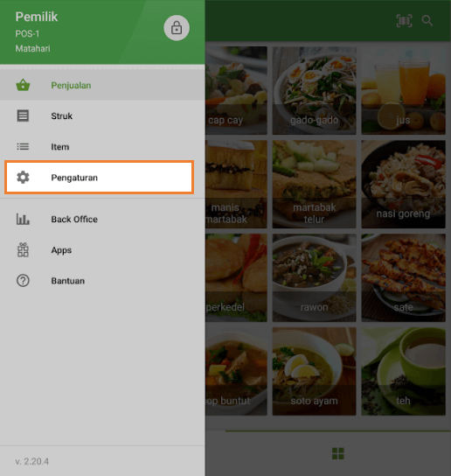The height and width of the screenshot is (476, 451).
Task: Select the nasi goreng item tile
Action: tap(404, 185)
